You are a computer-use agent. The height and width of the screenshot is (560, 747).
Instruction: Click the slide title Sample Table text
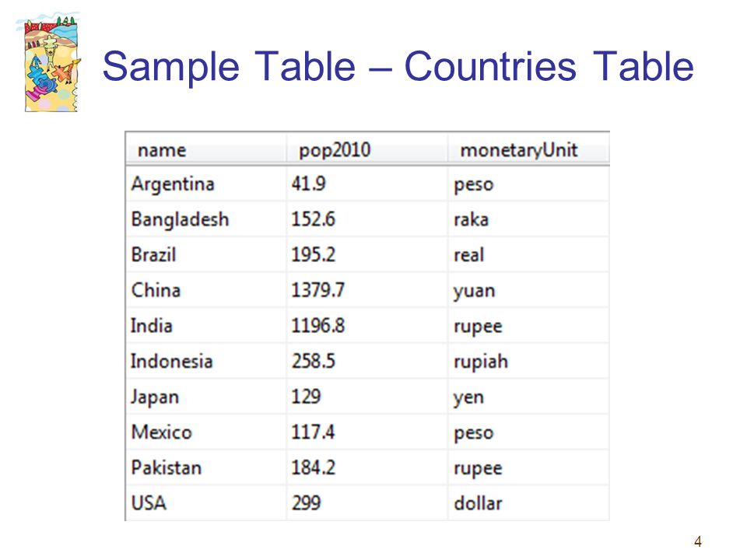229,67
